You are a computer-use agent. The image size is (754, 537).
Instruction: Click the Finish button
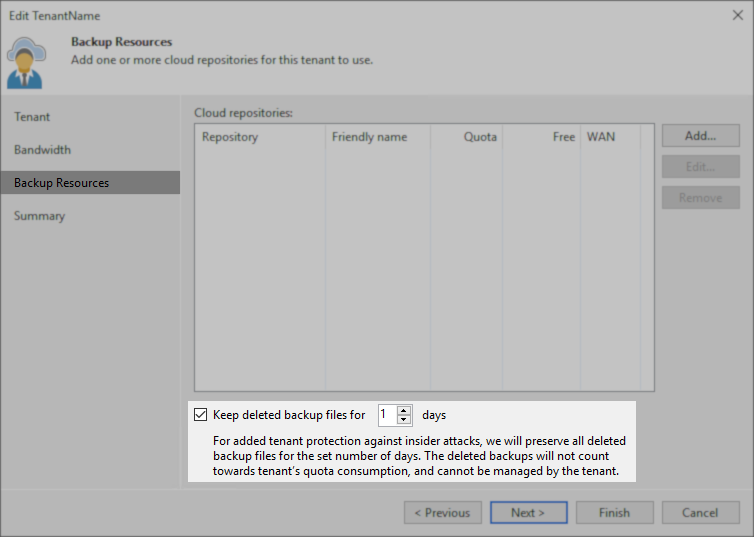click(x=615, y=512)
